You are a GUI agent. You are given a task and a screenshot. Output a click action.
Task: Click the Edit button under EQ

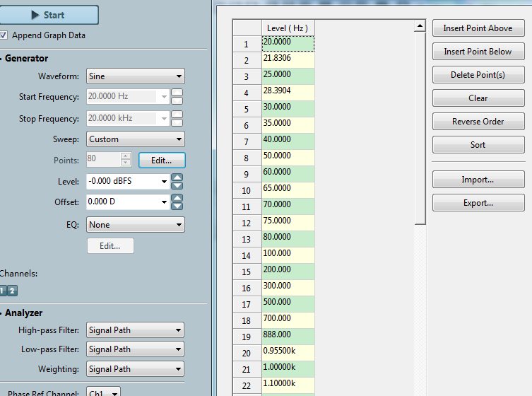pos(110,246)
